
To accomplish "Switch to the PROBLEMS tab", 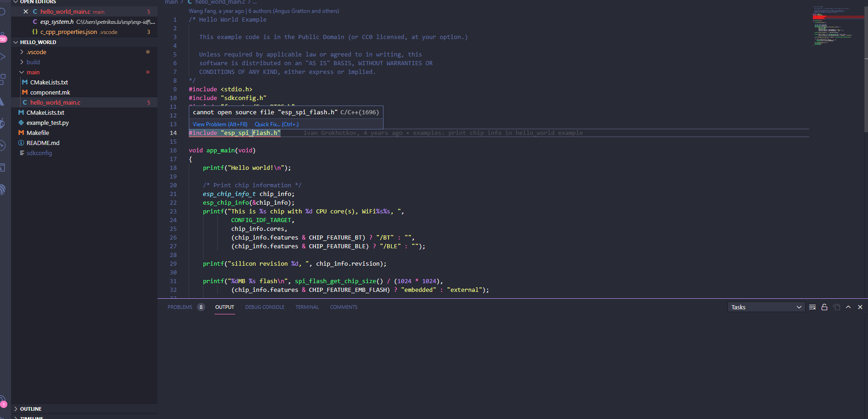I will 180,307.
